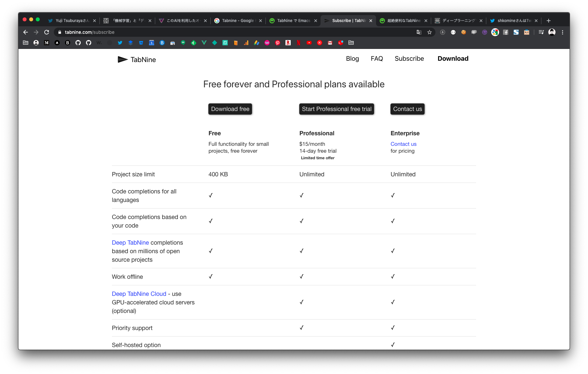The height and width of the screenshot is (374, 588).
Task: Close the Tabnine - Google tab
Action: click(x=261, y=21)
